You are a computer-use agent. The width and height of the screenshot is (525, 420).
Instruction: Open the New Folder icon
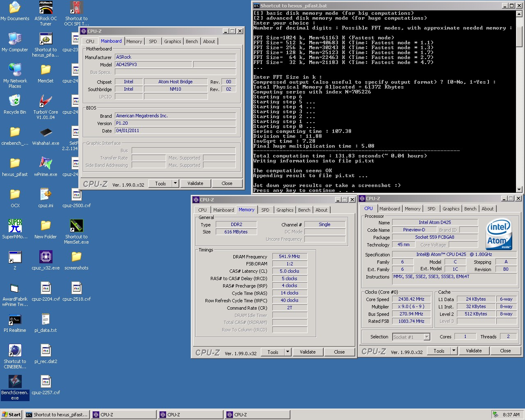(x=46, y=229)
